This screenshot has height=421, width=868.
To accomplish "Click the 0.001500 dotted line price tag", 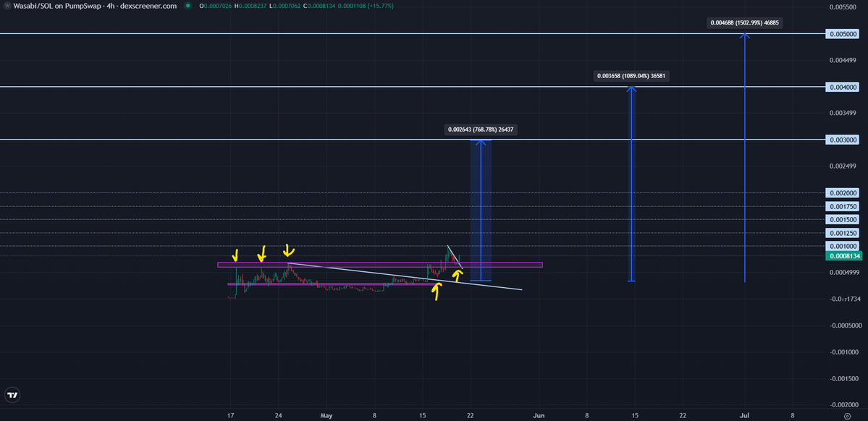I will (x=843, y=220).
